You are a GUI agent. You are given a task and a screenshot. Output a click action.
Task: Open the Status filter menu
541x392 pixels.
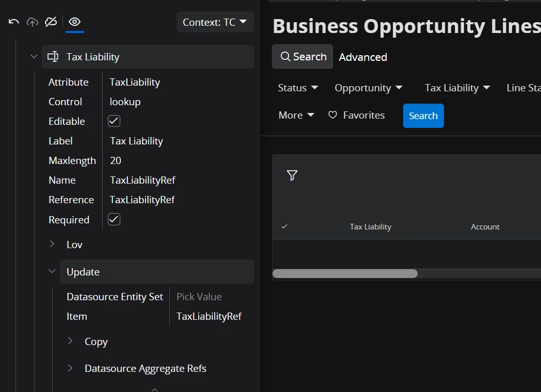tap(298, 88)
